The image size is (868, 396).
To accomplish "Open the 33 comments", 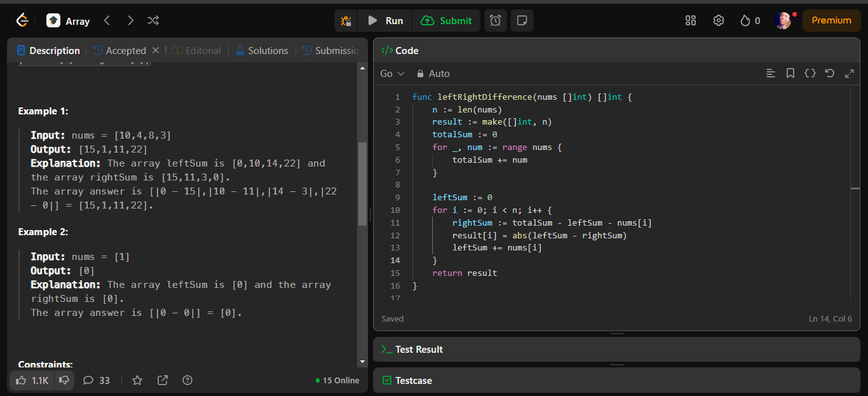I will [97, 380].
